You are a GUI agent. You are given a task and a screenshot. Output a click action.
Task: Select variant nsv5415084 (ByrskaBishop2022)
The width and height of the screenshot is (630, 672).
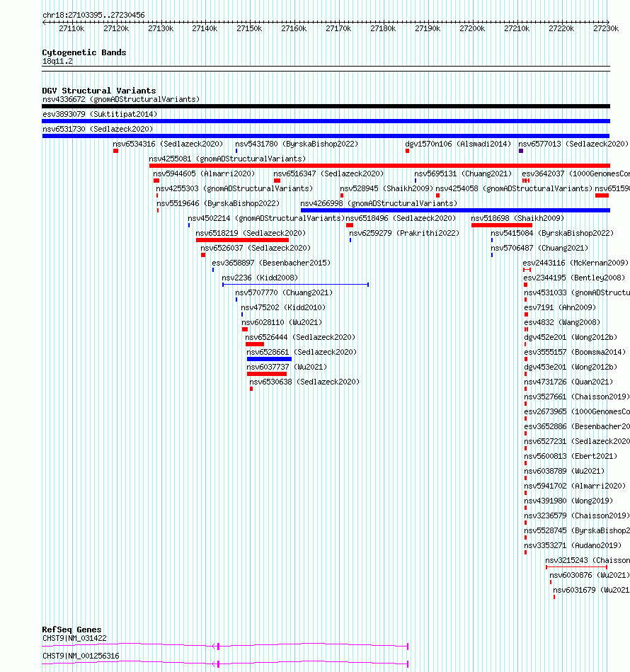point(552,233)
